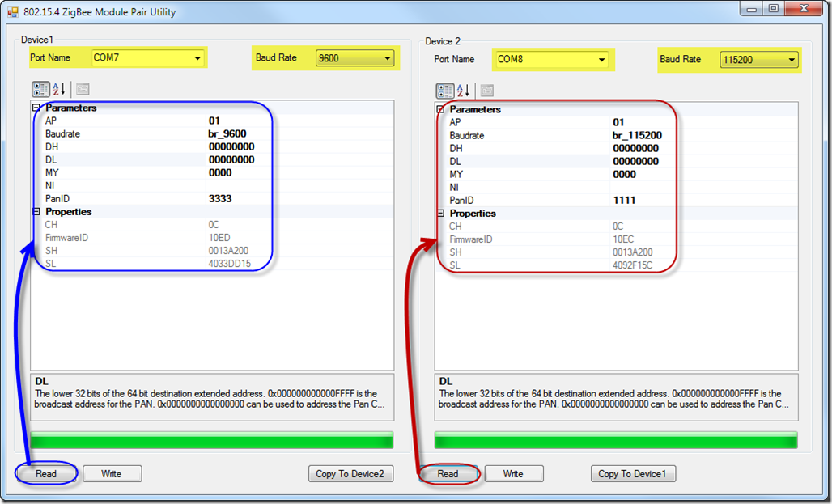Click the Device 2 green progress bar
Viewport: 832px width, 504px height.
616,440
